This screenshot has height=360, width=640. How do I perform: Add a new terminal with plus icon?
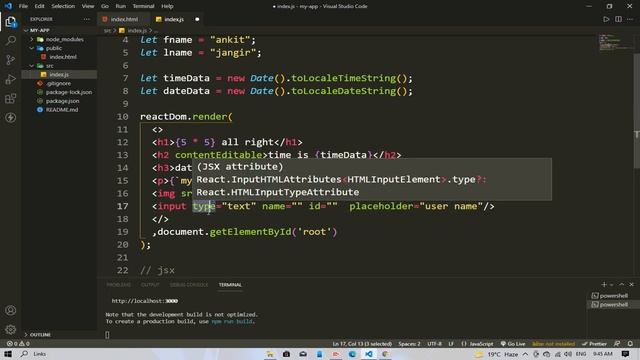coord(604,284)
